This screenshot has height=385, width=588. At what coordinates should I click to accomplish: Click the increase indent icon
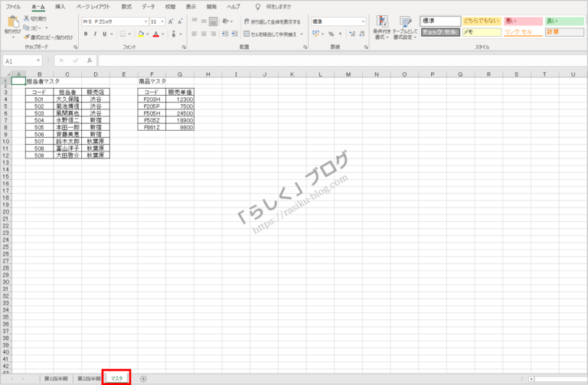click(x=234, y=34)
